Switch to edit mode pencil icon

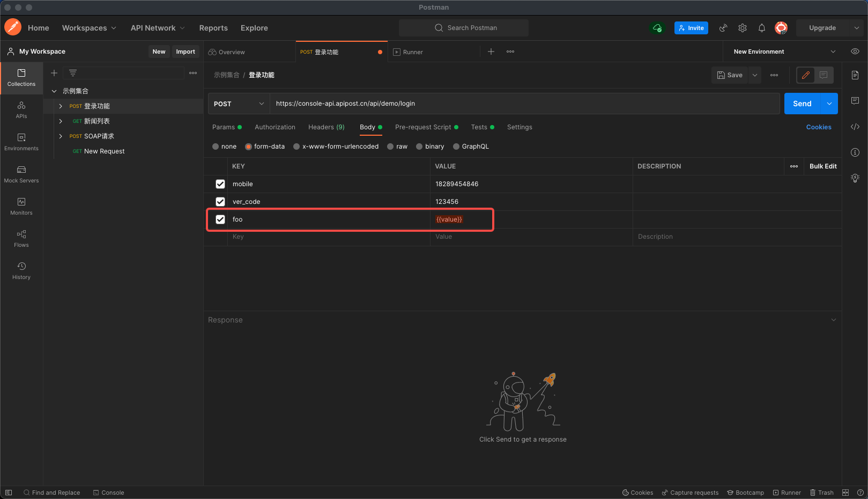click(x=806, y=75)
